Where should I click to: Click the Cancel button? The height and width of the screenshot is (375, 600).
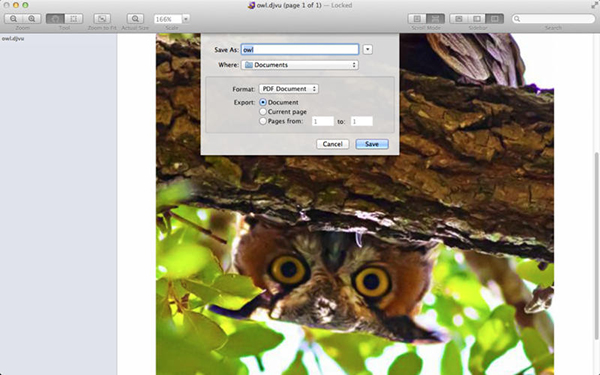tap(333, 144)
